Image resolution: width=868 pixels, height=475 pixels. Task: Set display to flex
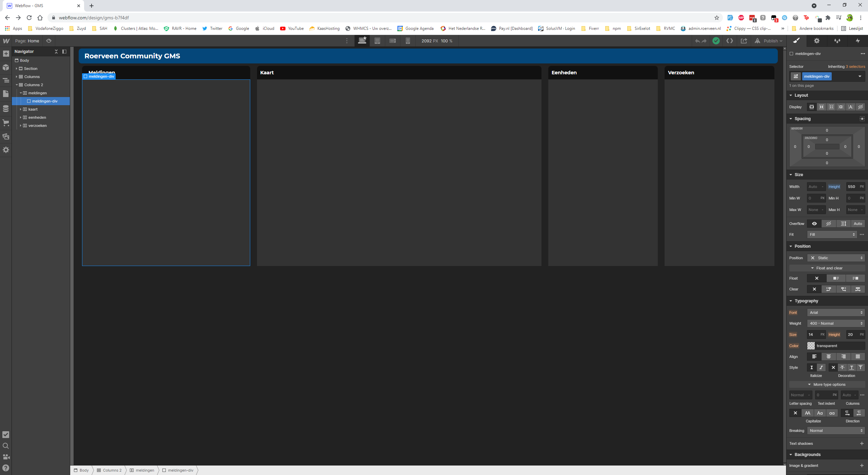[821, 107]
